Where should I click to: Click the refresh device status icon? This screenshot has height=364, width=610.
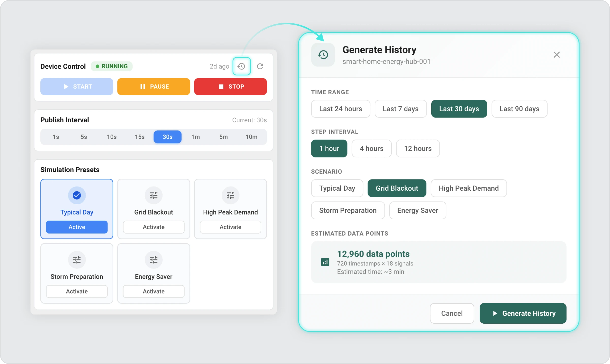(x=260, y=67)
